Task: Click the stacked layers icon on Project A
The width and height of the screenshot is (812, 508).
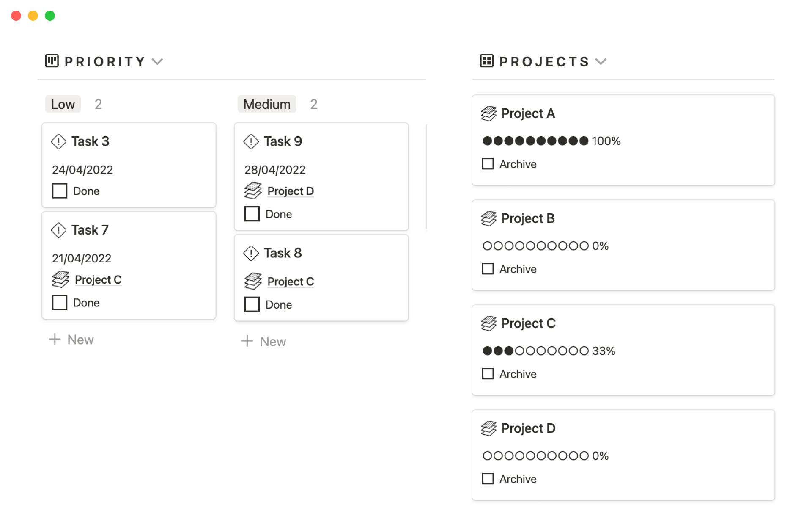Action: point(488,113)
